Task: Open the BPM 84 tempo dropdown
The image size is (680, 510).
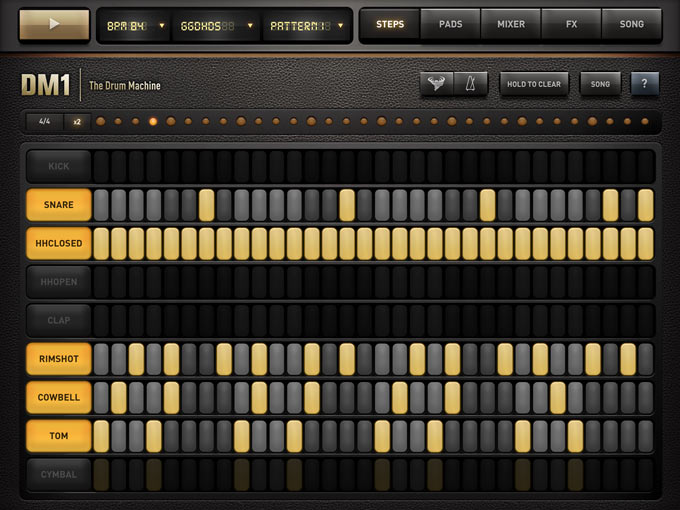Action: [x=132, y=25]
